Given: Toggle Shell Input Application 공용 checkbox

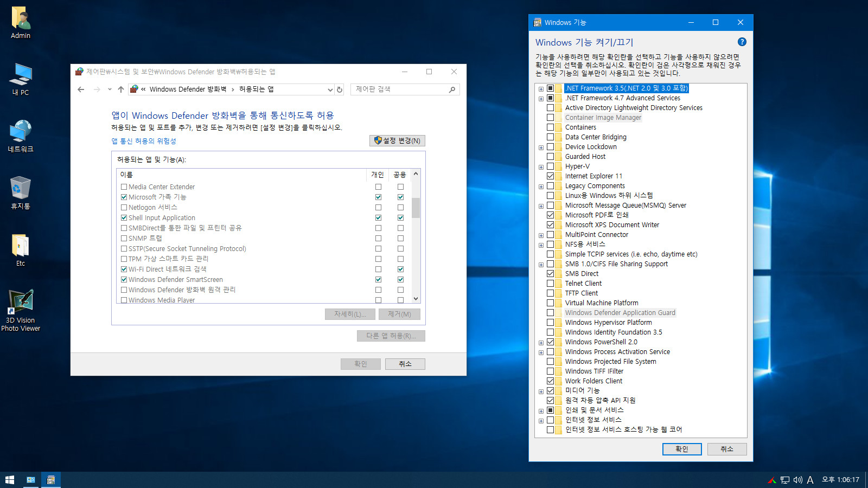Looking at the screenshot, I should coord(400,218).
